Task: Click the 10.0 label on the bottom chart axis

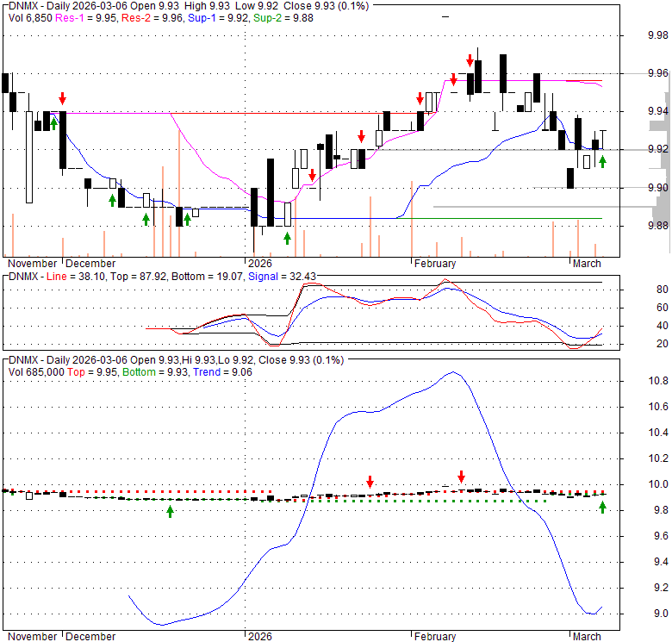Action: (x=658, y=484)
